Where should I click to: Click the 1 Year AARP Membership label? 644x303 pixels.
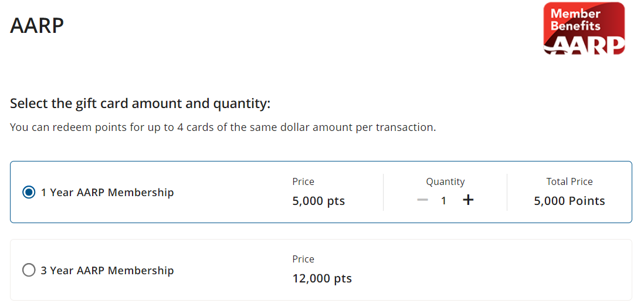click(107, 192)
